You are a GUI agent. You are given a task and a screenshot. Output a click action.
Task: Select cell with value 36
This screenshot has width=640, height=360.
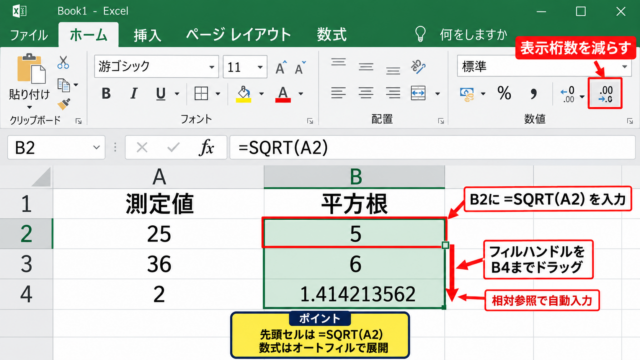(159, 264)
